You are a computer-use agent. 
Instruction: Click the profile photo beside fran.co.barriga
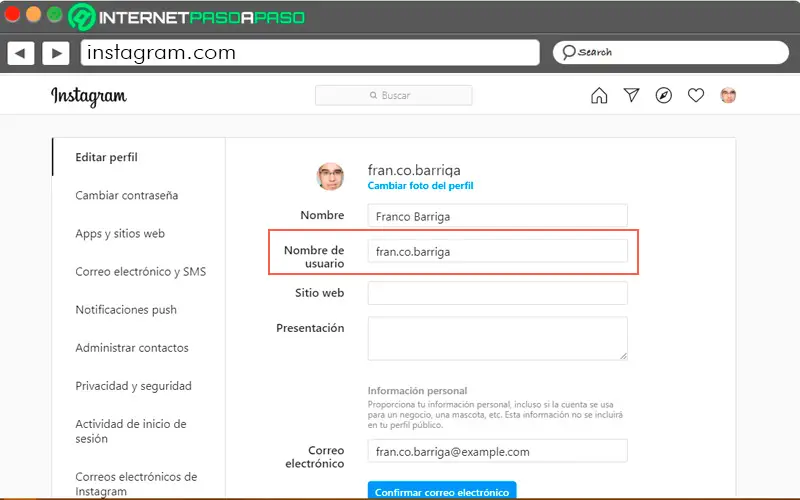[x=330, y=177]
